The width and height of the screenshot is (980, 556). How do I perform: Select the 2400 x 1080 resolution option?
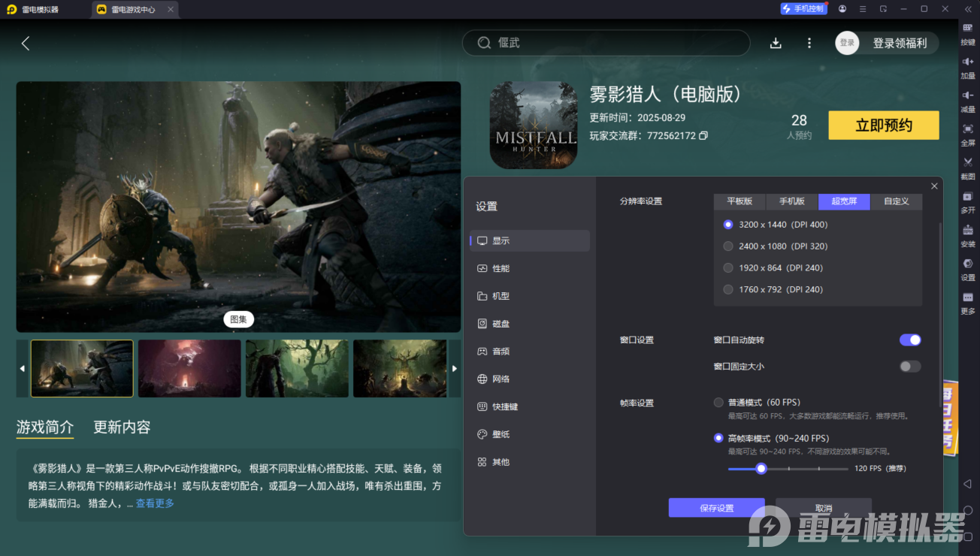coord(728,246)
